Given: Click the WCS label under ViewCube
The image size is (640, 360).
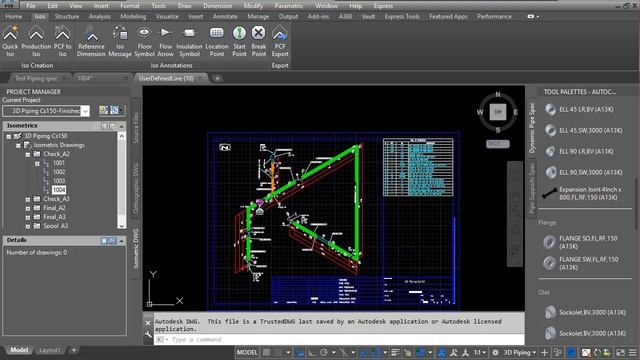Looking at the screenshot, I should [x=498, y=144].
